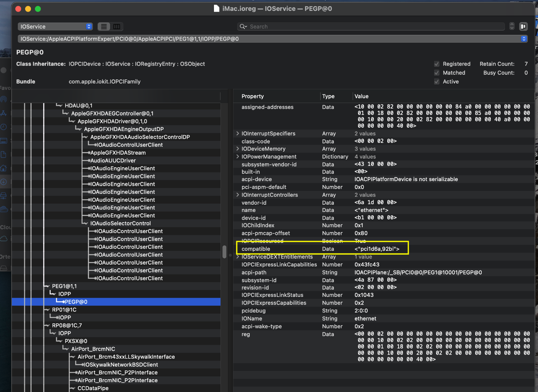Image resolution: width=538 pixels, height=392 pixels.
Task: Sort by the Property column header
Action: click(253, 97)
